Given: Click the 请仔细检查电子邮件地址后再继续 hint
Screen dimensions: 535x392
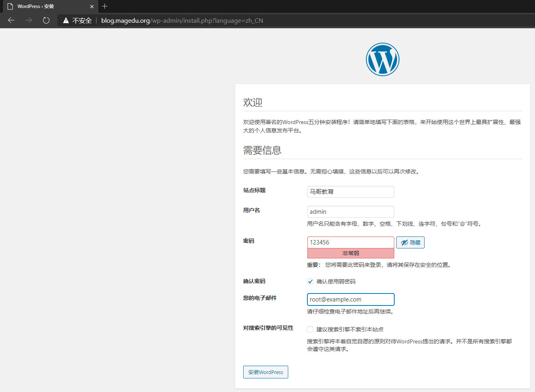Looking at the screenshot, I should 351,311.
